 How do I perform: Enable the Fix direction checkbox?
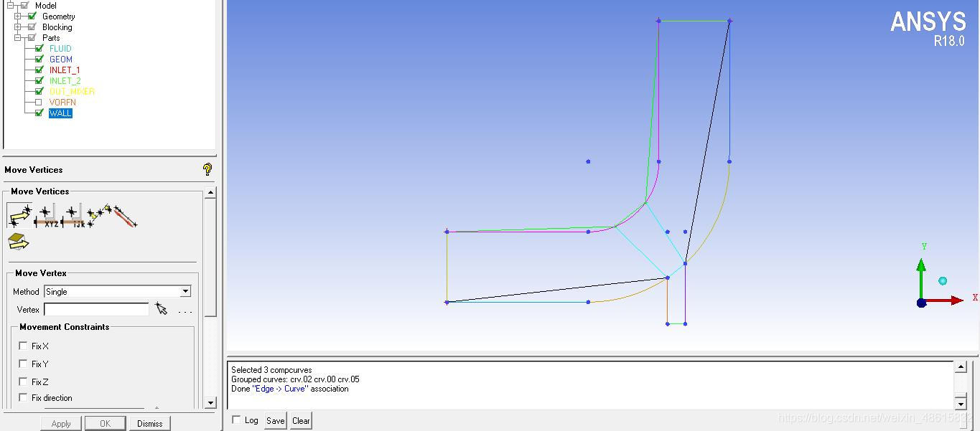[23, 397]
